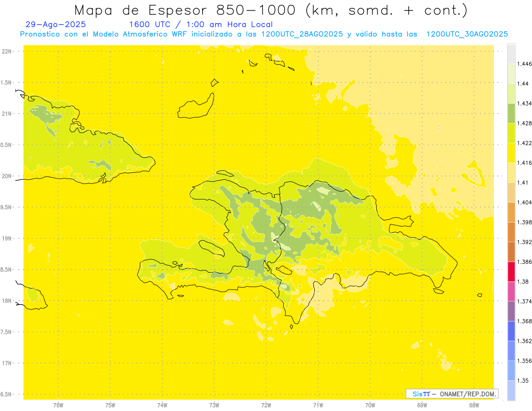
Task: Click the 17N latitude label
Action: tap(7, 363)
